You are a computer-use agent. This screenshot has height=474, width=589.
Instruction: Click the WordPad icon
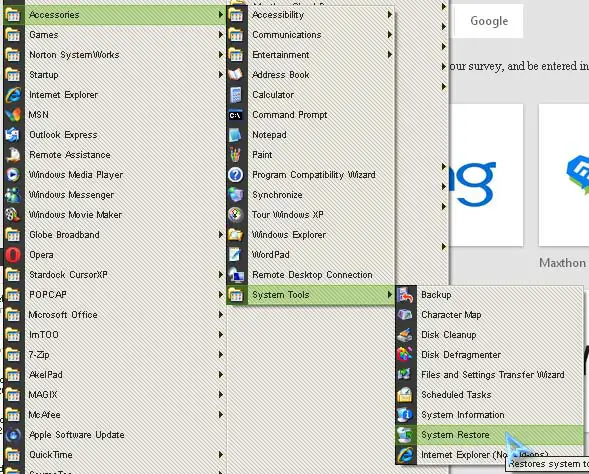[x=236, y=255]
